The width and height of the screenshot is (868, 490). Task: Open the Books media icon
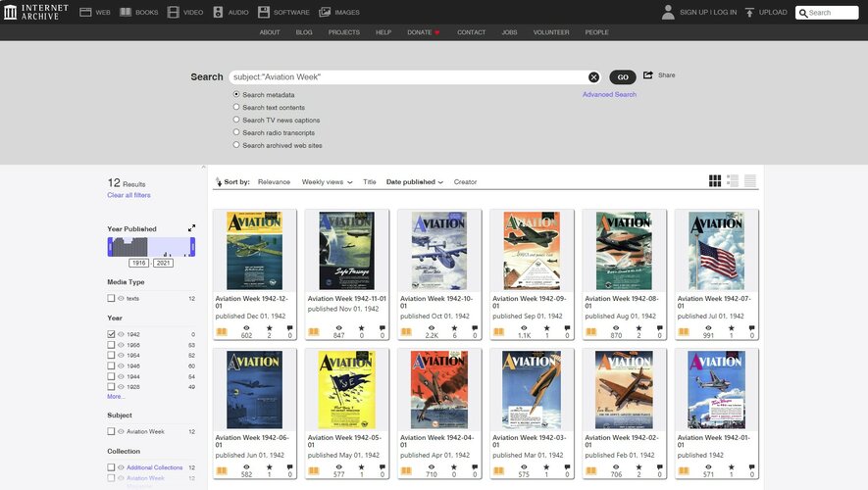click(126, 12)
